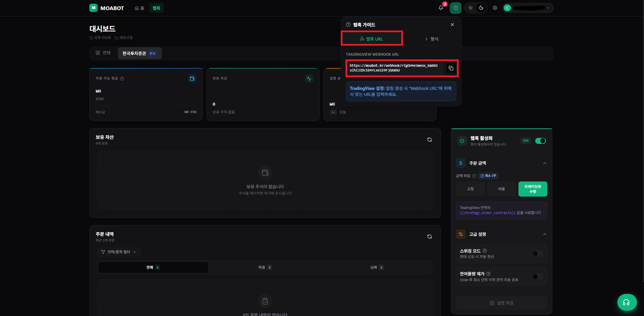Switch to light theme sun icon
Screen dimensions: 644x316
point(470,8)
